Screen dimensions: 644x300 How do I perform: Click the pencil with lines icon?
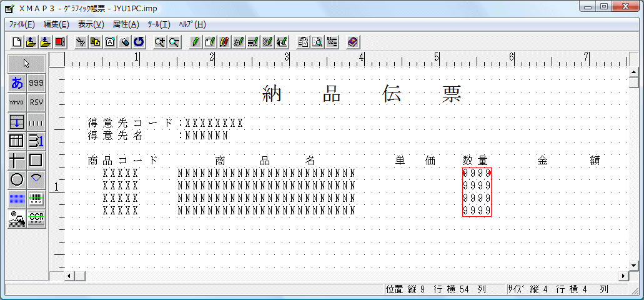click(253, 42)
